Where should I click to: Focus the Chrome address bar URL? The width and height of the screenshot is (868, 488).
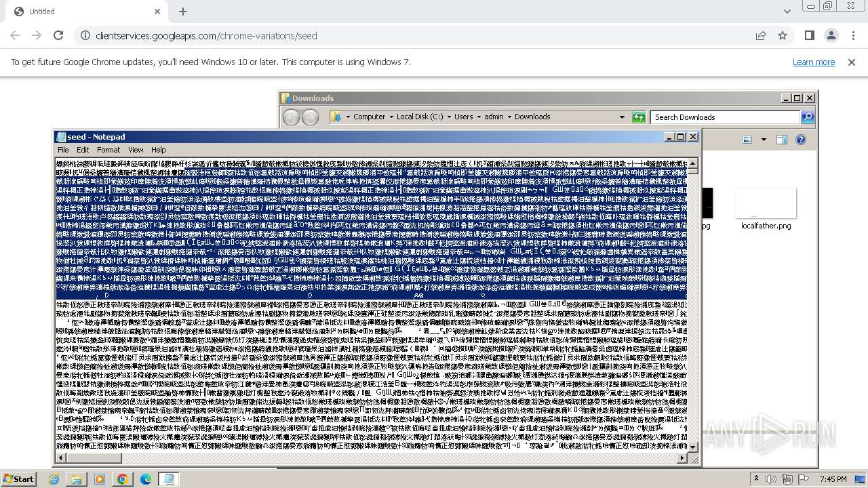tap(206, 36)
